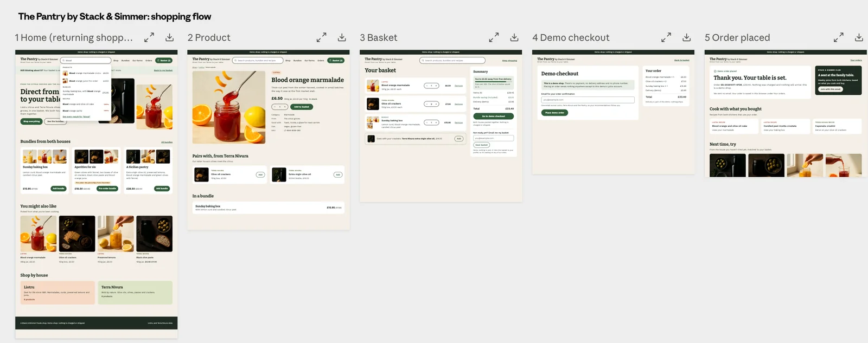868x343 pixels.
Task: Click 'Add to basket' on the Product frame
Action: 302,107
